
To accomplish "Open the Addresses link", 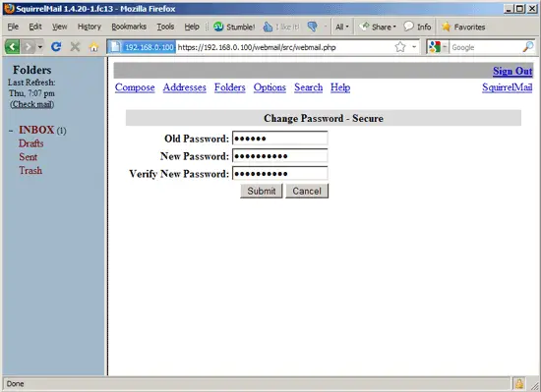I will click(x=185, y=87).
